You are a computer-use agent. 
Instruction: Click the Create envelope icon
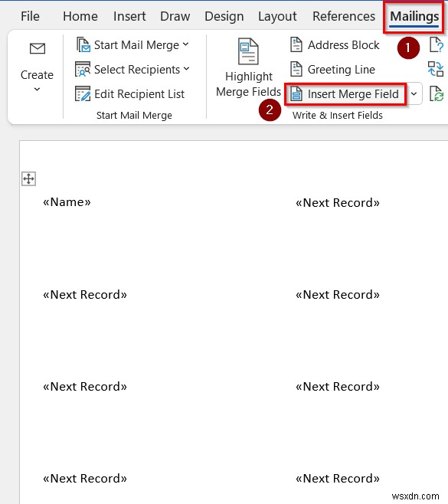pyautogui.click(x=38, y=49)
